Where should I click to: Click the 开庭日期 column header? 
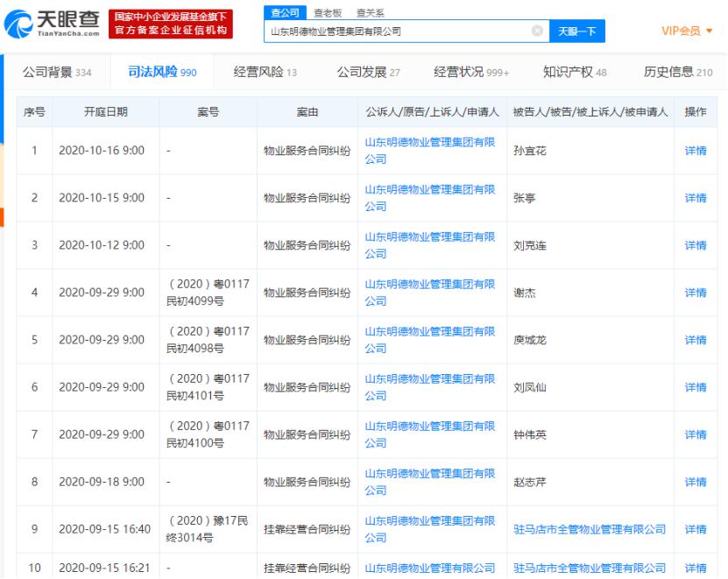click(106, 112)
